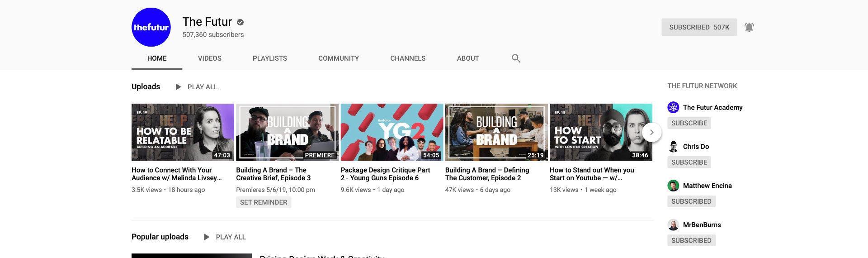This screenshot has width=868, height=258.
Task: Open title How to Connect With Your Audience
Action: 177,174
